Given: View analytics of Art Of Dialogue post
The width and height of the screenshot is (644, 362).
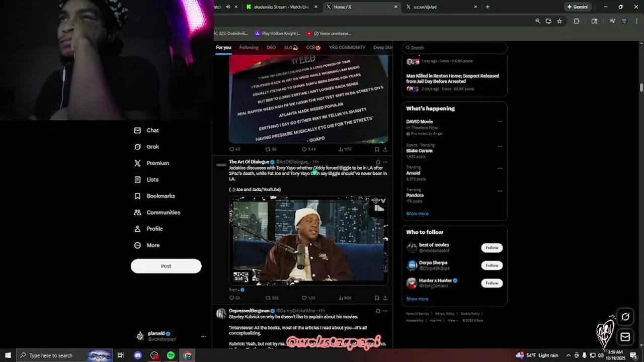Looking at the screenshot, I should (345, 298).
